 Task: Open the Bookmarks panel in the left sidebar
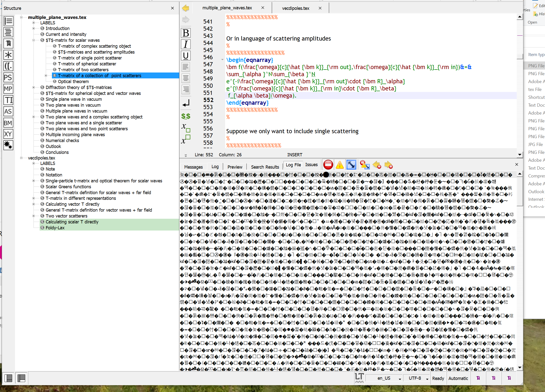(8, 44)
